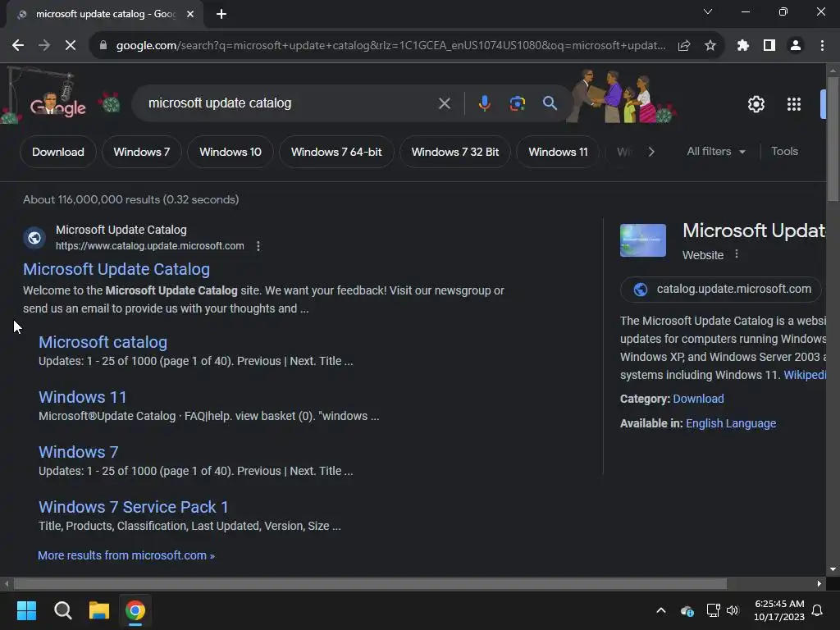Viewport: 840px width, 630px height.
Task: Open the Windows 7 Service Pack 1 sitelink
Action: tap(134, 507)
